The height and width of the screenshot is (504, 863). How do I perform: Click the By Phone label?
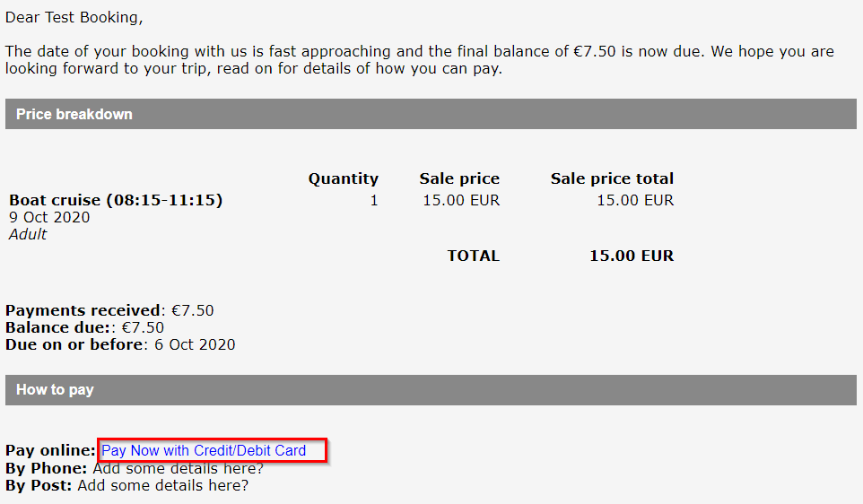click(x=47, y=469)
